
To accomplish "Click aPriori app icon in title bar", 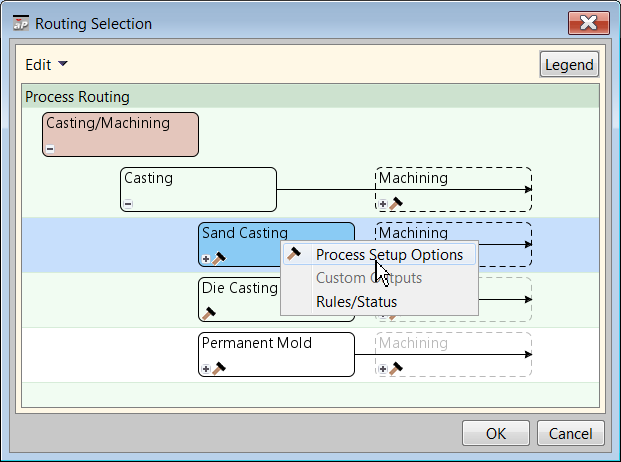I will click(x=21, y=23).
